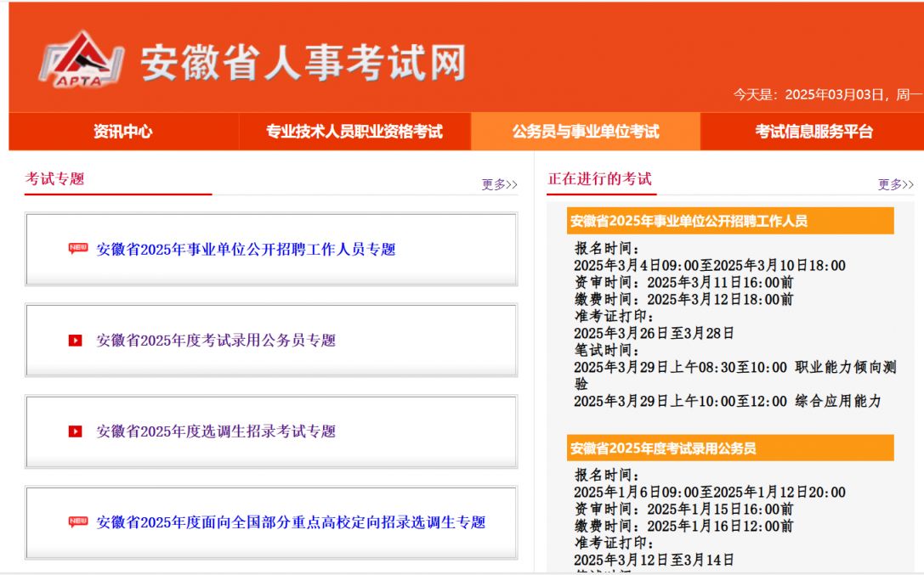Image resolution: width=924 pixels, height=575 pixels.
Task: Click the APTA logo in the header
Action: 81,59
